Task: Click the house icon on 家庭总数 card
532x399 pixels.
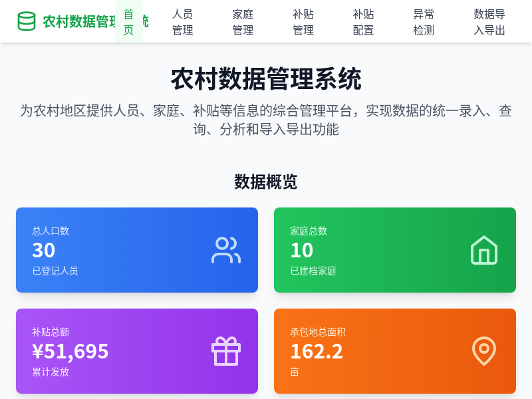Action: [x=484, y=250]
